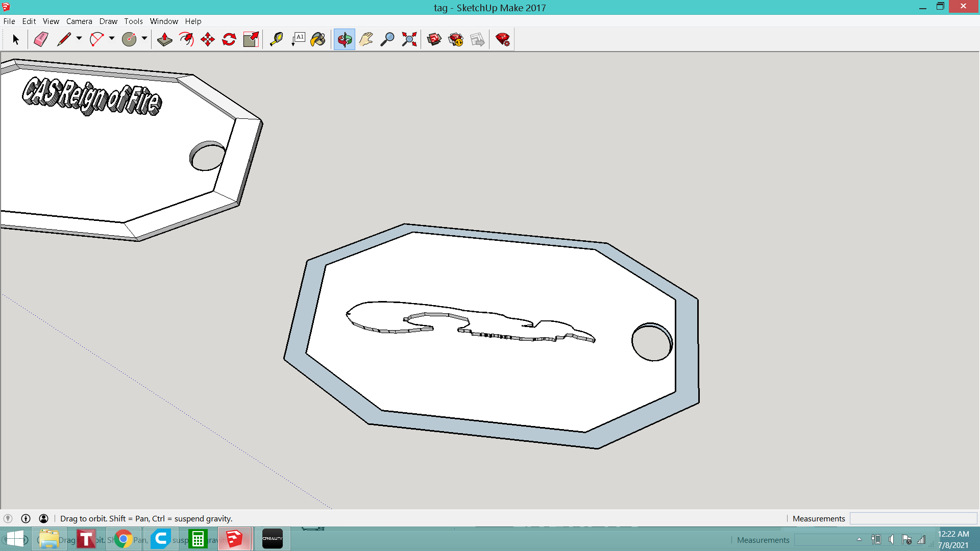Image resolution: width=980 pixels, height=551 pixels.
Task: Choose the Arc tool
Action: pos(96,39)
